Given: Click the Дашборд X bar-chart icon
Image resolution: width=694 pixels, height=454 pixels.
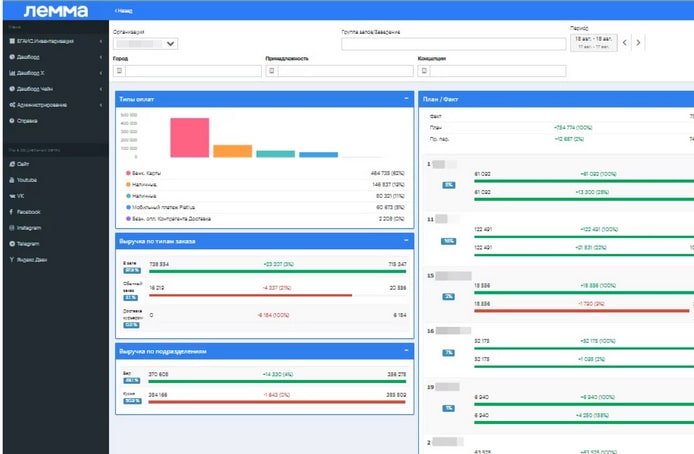Looking at the screenshot, I should pos(12,73).
